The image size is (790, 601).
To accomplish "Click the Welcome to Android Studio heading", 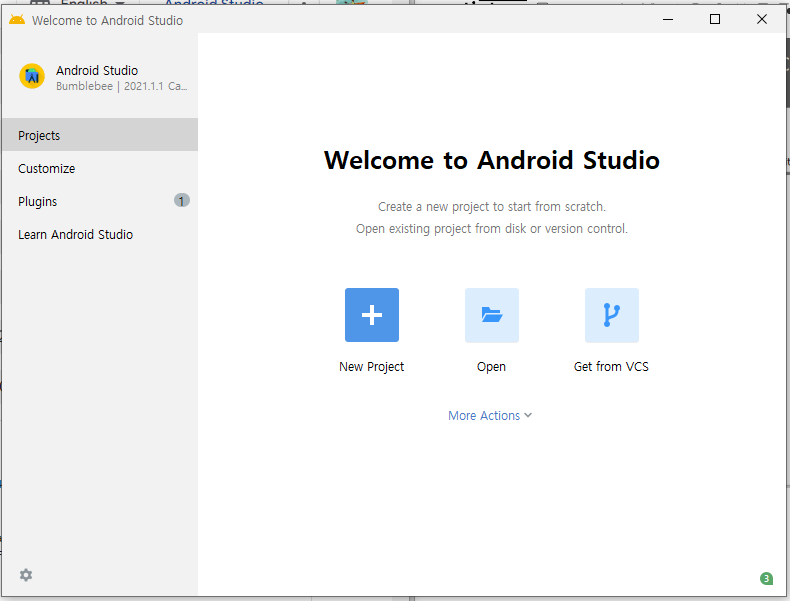I will point(492,160).
